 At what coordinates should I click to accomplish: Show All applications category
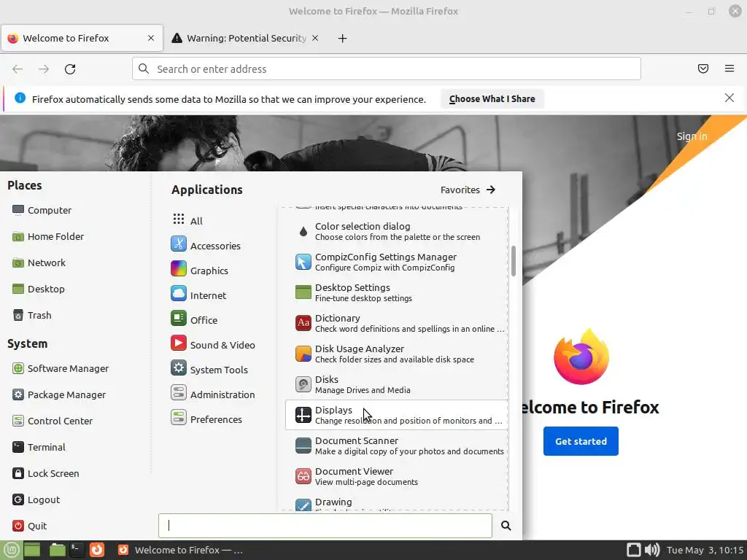[x=187, y=220]
